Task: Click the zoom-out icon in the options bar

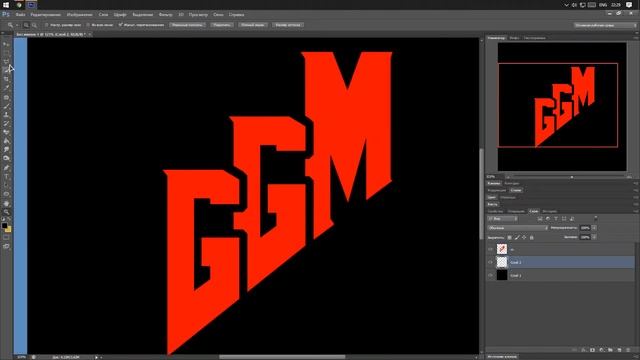Action: pyautogui.click(x=34, y=25)
